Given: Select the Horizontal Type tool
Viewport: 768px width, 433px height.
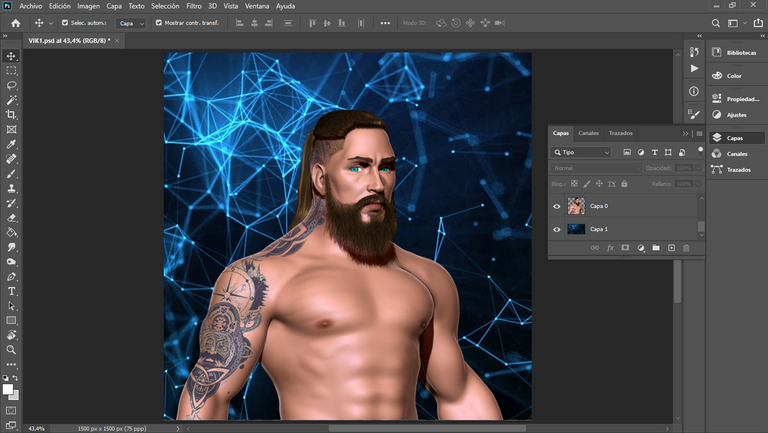Looking at the screenshot, I should click(11, 291).
